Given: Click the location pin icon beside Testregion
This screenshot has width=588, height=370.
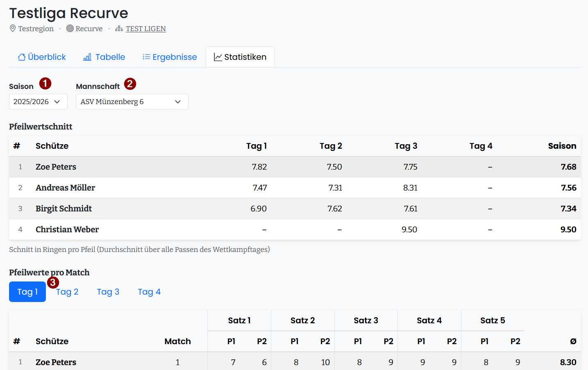Looking at the screenshot, I should (13, 28).
